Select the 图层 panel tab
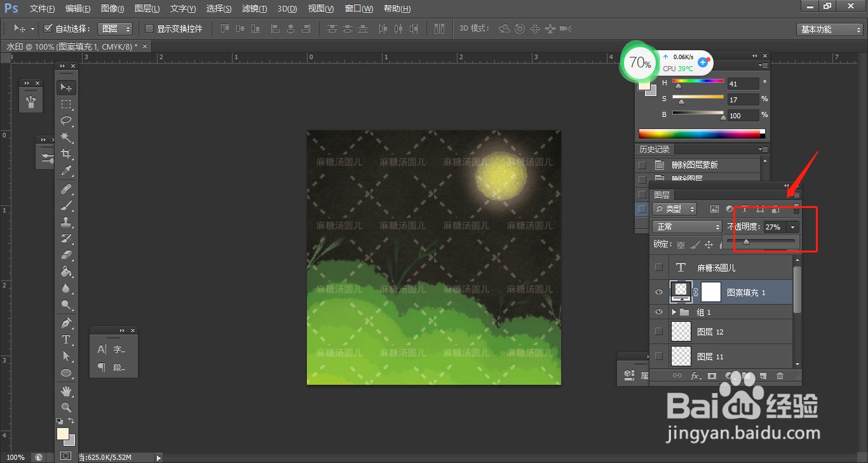Screen dimensions: 868x463 662,195
